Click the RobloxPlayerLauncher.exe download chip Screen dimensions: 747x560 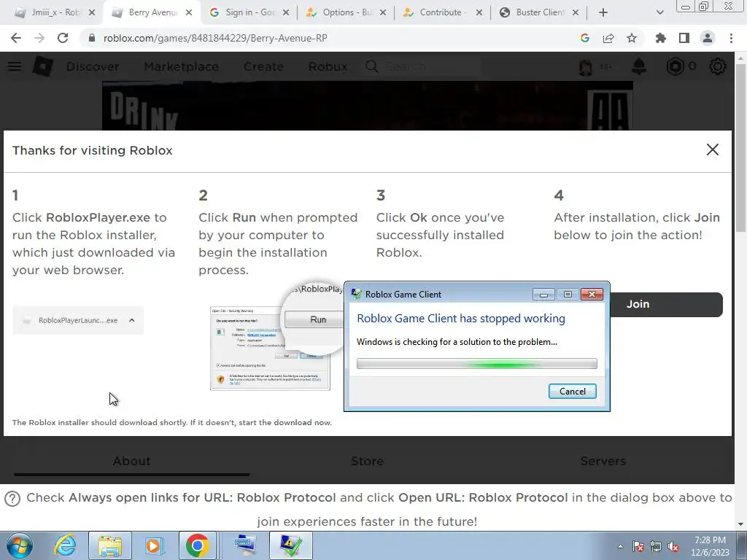78,321
